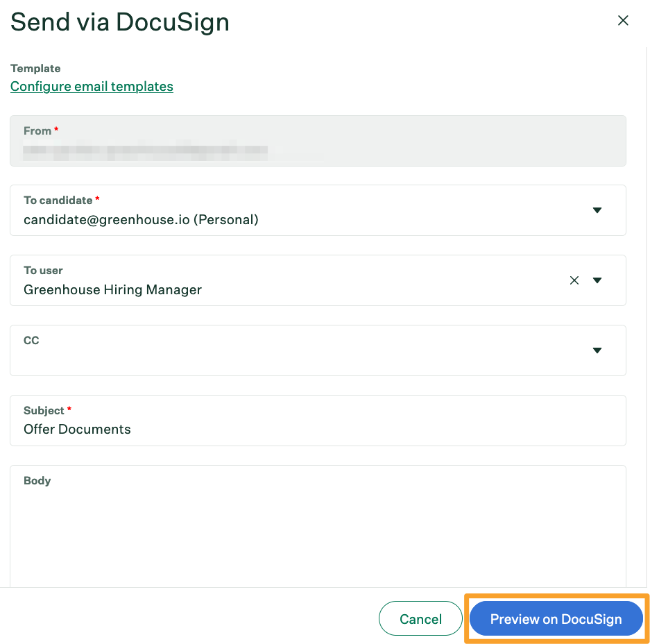The width and height of the screenshot is (650, 644).
Task: Click Preview on DocuSign button
Action: 556,618
